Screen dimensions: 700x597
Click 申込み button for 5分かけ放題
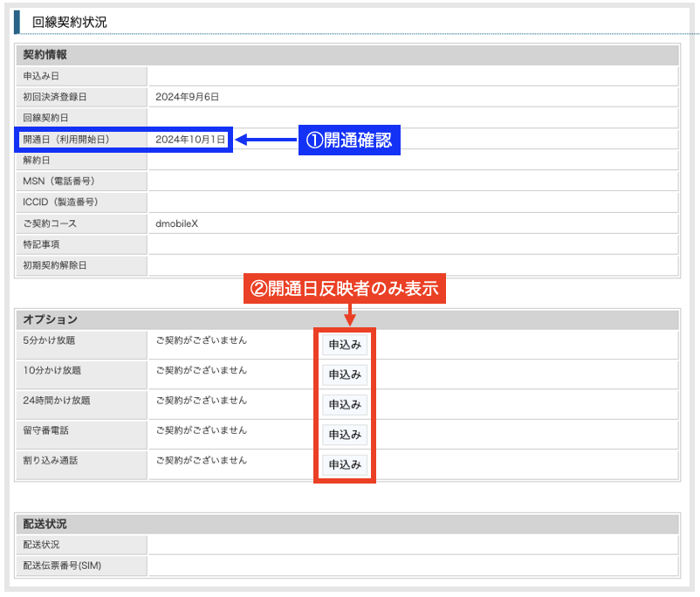(x=344, y=345)
